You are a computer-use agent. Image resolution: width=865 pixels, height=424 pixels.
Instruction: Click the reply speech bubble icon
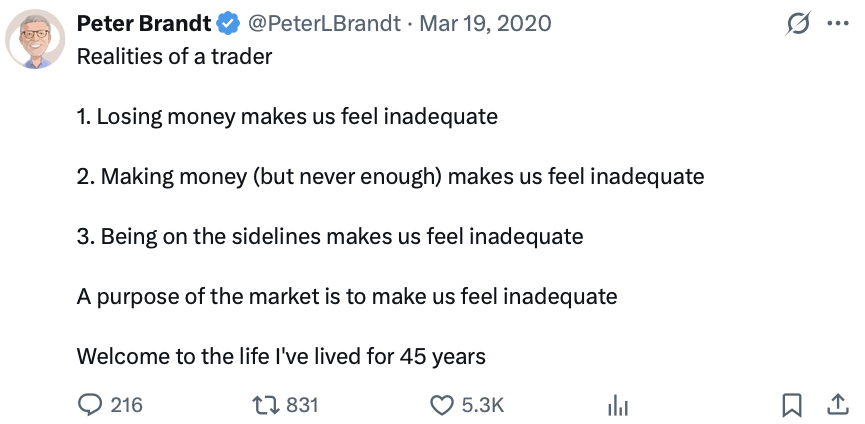tap(90, 405)
